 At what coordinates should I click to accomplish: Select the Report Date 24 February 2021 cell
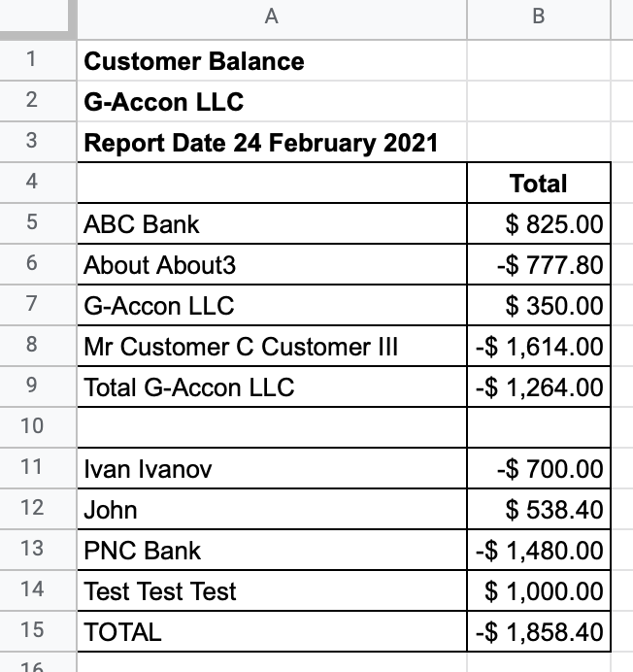point(272,142)
